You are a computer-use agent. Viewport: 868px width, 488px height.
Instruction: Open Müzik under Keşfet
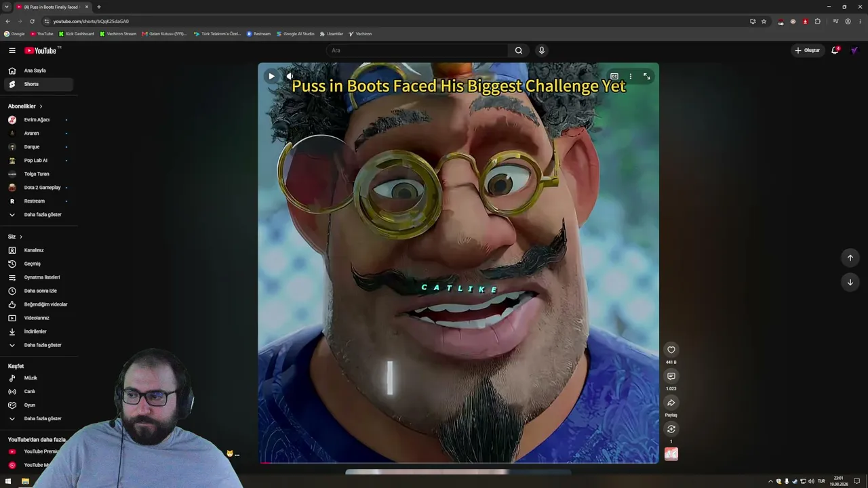[39, 378]
